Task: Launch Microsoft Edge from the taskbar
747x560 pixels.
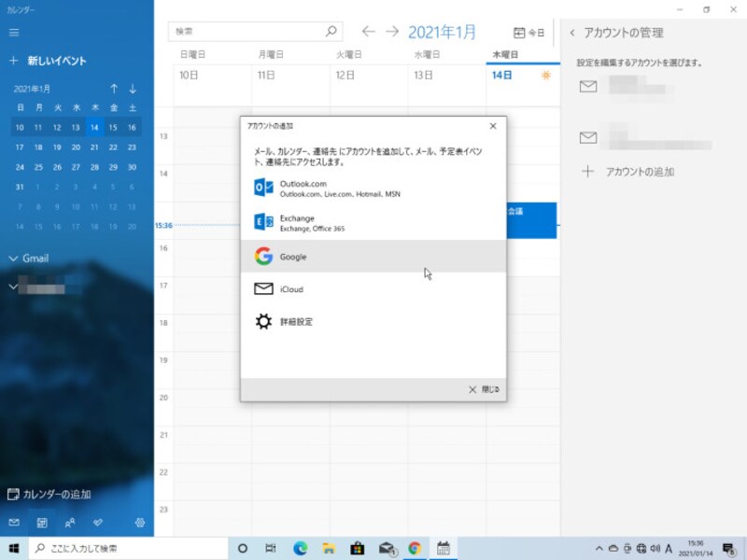Action: click(299, 549)
